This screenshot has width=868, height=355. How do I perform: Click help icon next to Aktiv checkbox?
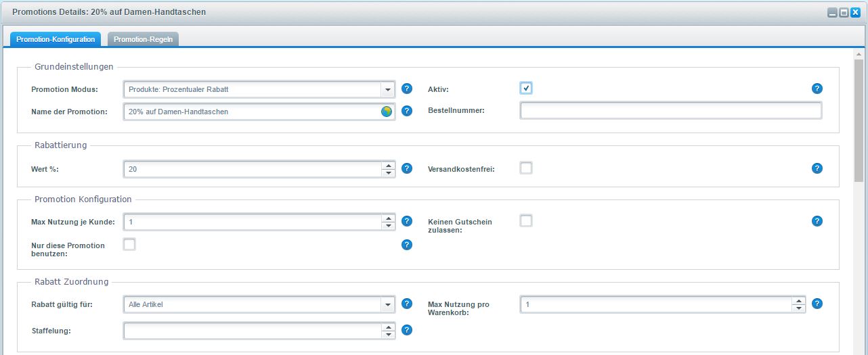tap(817, 89)
